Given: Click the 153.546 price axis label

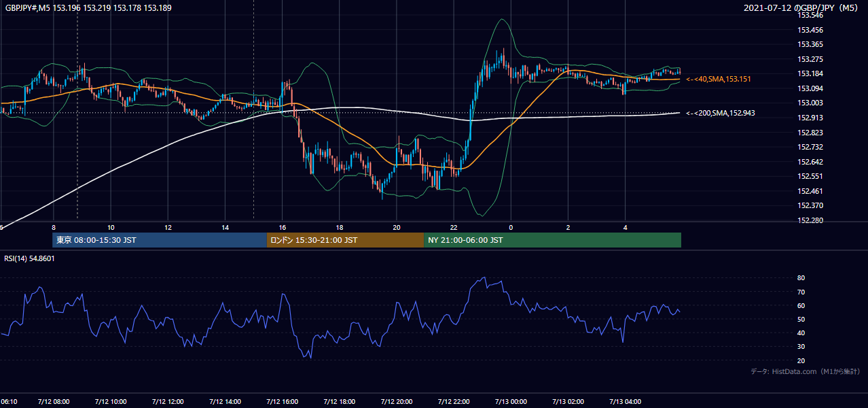Looking at the screenshot, I should [x=810, y=15].
